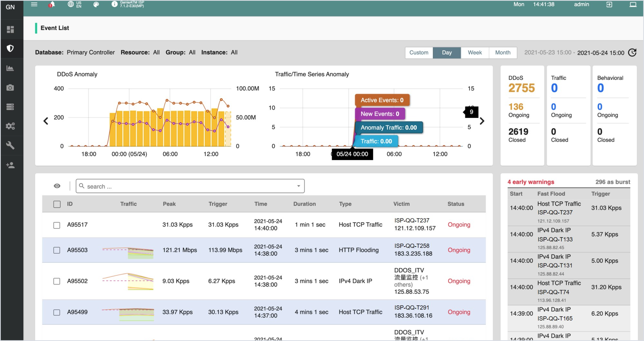Image resolution: width=644 pixels, height=341 pixels.
Task: Check the box for event A95499
Action: coord(57,313)
